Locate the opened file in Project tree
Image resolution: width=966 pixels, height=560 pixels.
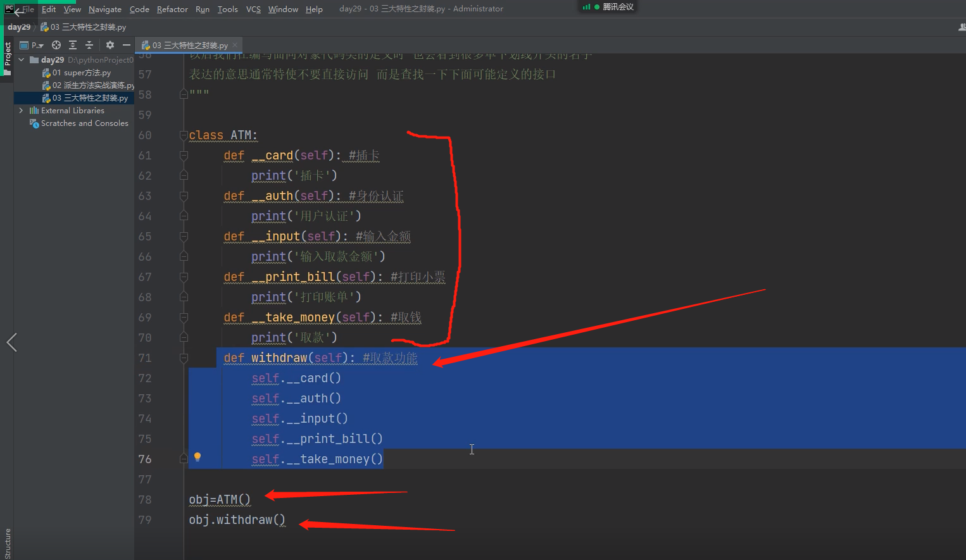tap(56, 45)
